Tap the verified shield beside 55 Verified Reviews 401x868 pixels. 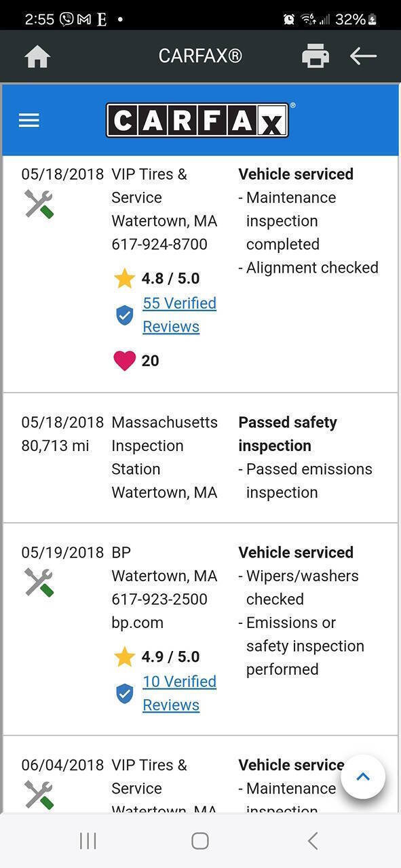click(124, 315)
